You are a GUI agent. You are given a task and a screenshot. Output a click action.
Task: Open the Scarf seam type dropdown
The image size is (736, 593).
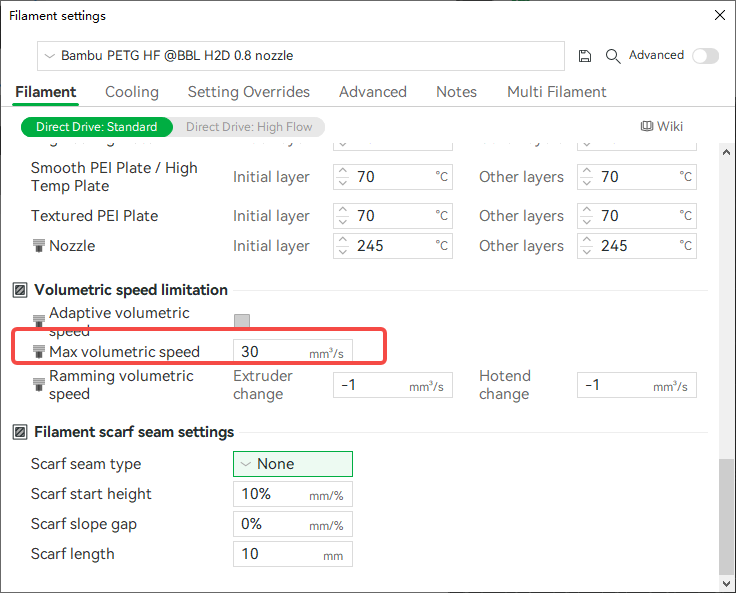pyautogui.click(x=293, y=464)
